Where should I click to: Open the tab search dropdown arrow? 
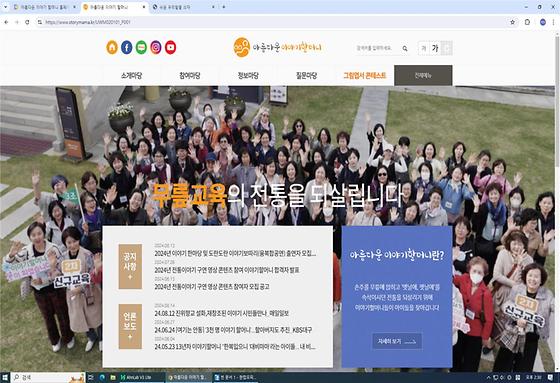click(5, 7)
